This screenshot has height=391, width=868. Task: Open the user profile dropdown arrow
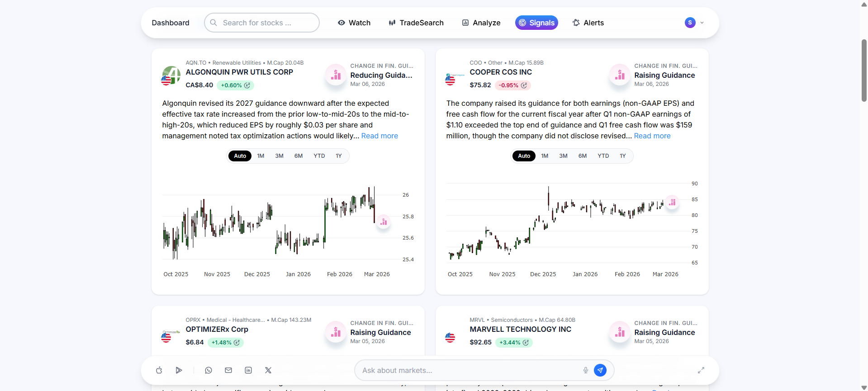pos(702,23)
